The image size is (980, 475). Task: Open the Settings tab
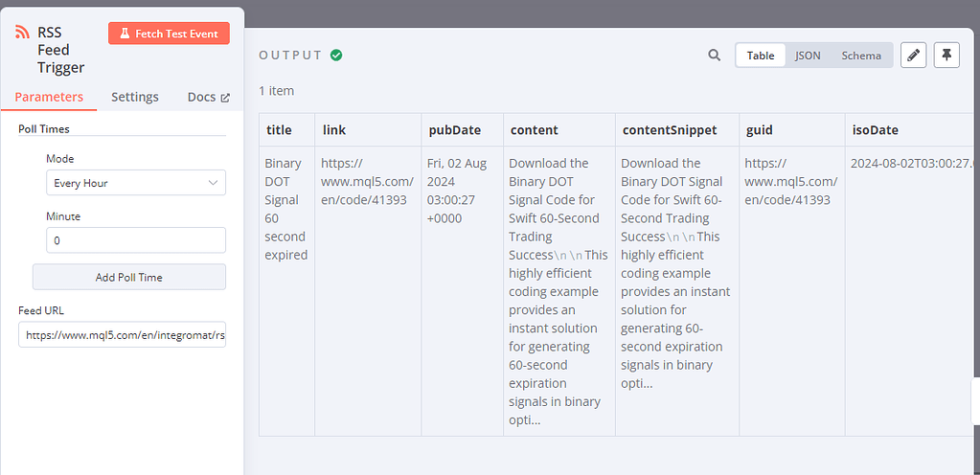tap(135, 97)
